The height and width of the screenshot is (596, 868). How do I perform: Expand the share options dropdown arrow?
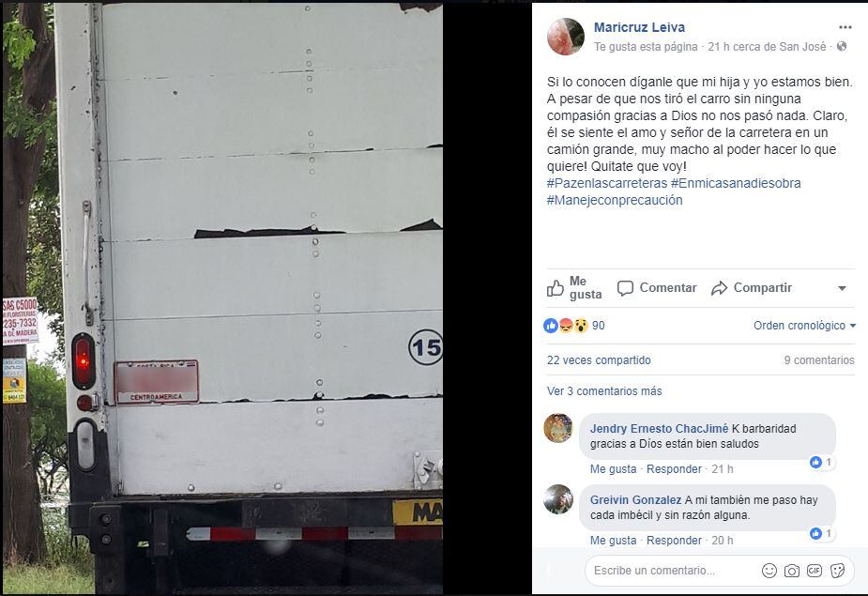click(842, 288)
